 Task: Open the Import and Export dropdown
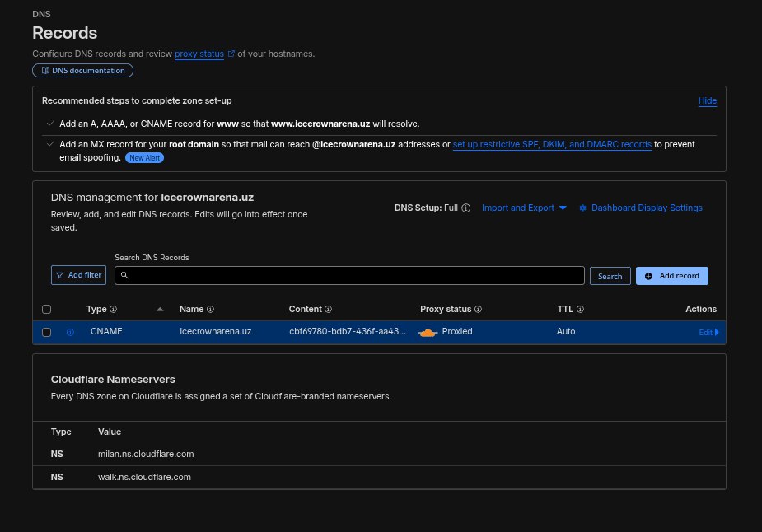[x=524, y=208]
